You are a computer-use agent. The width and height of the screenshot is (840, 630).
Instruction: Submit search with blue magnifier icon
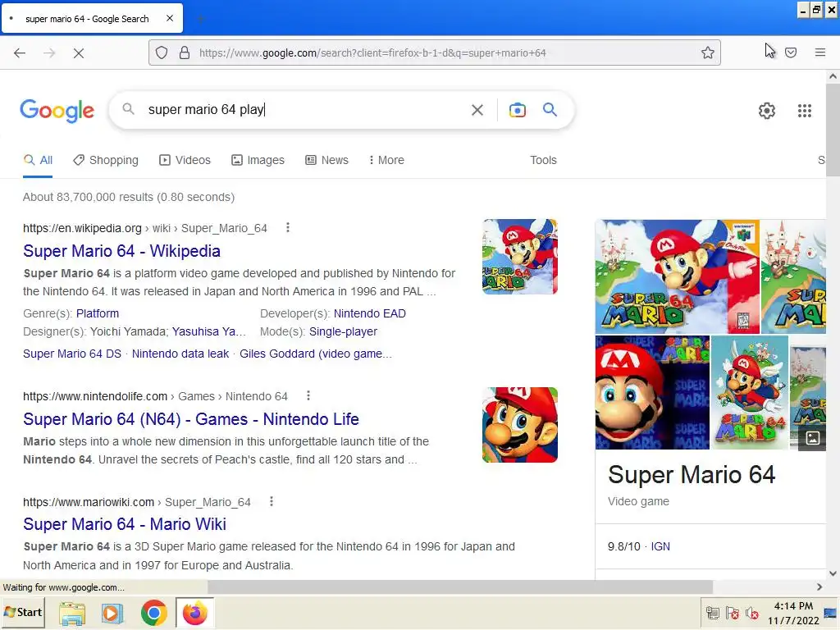550,110
